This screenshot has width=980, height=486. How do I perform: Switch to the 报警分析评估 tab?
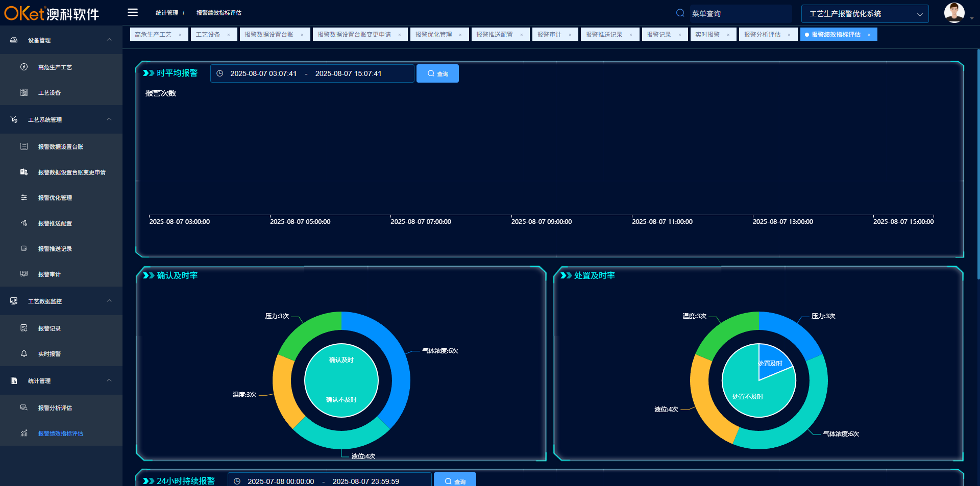(x=762, y=35)
